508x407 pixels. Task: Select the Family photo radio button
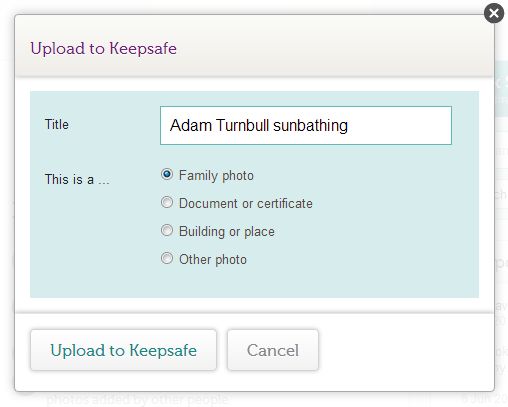(x=167, y=174)
